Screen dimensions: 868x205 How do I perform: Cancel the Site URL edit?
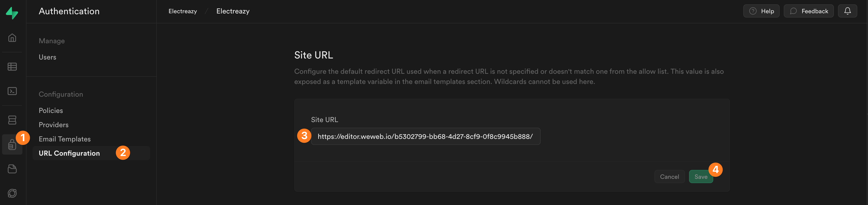tap(669, 177)
